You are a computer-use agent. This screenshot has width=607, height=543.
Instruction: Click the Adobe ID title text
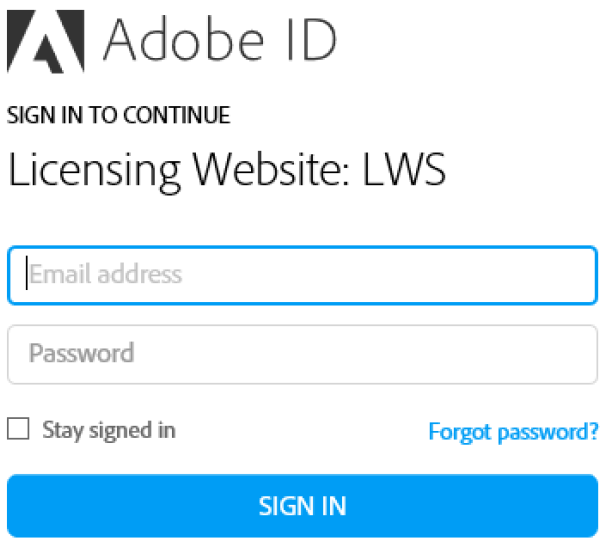[220, 38]
